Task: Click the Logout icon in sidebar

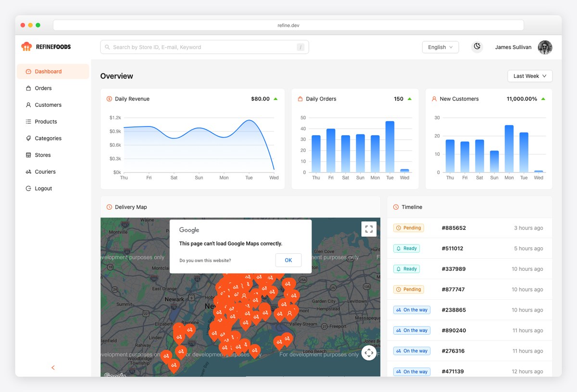Action: pos(28,189)
